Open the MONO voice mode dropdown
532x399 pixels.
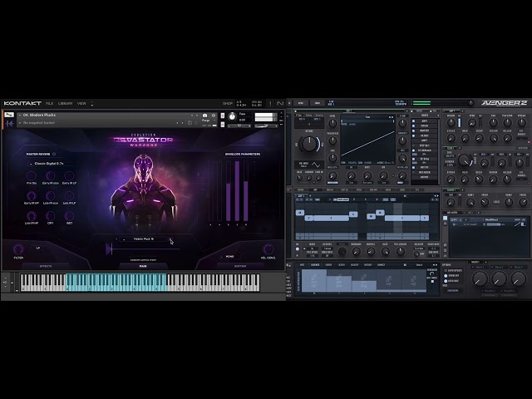click(x=230, y=257)
